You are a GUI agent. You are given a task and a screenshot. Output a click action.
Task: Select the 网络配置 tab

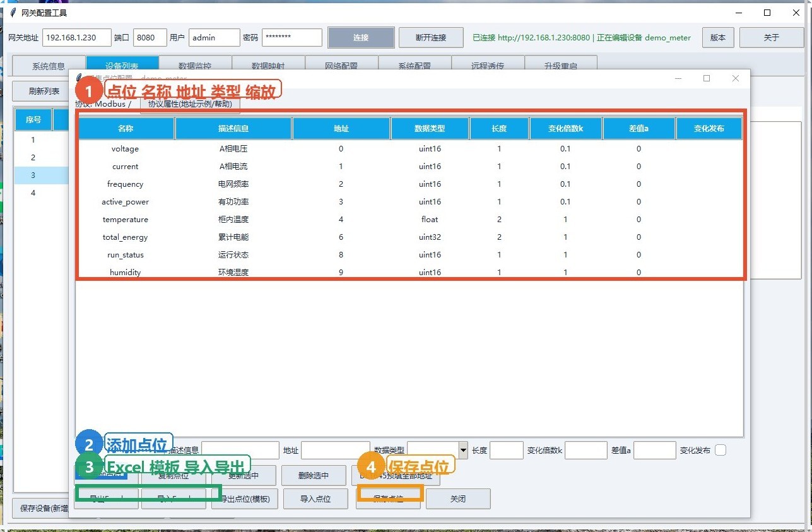(341, 66)
